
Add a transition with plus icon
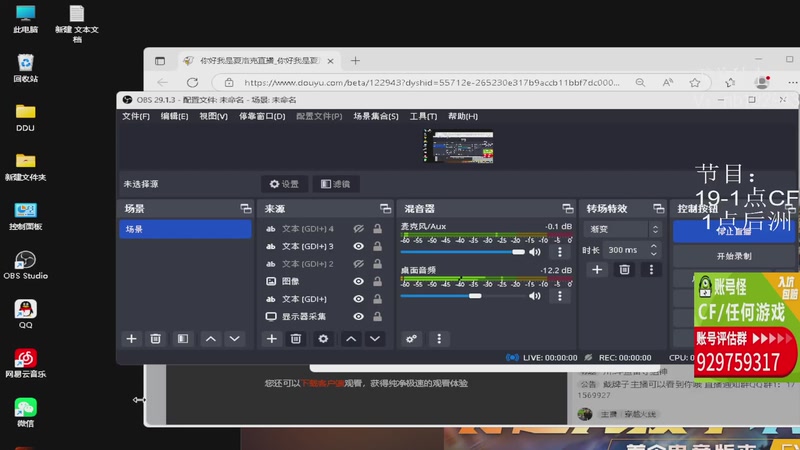click(597, 269)
